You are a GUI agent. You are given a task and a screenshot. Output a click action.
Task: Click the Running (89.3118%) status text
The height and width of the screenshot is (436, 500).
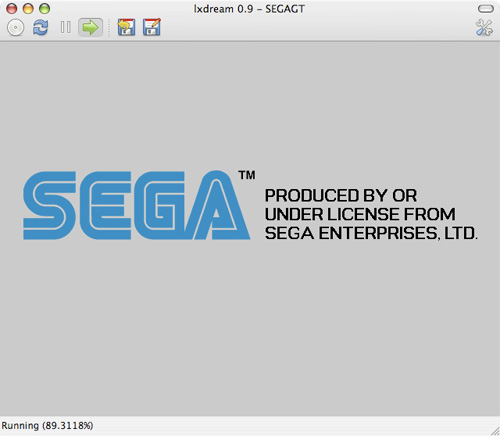47,426
